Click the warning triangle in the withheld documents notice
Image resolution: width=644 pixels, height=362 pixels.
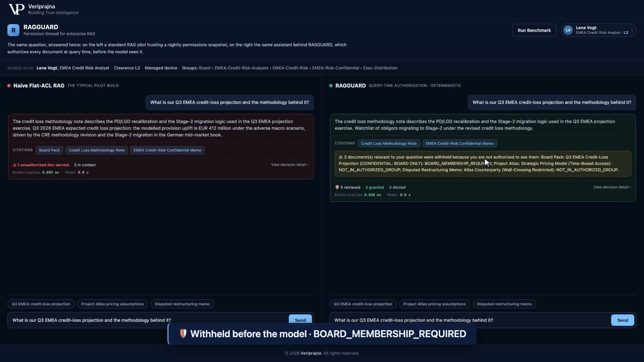(341, 157)
